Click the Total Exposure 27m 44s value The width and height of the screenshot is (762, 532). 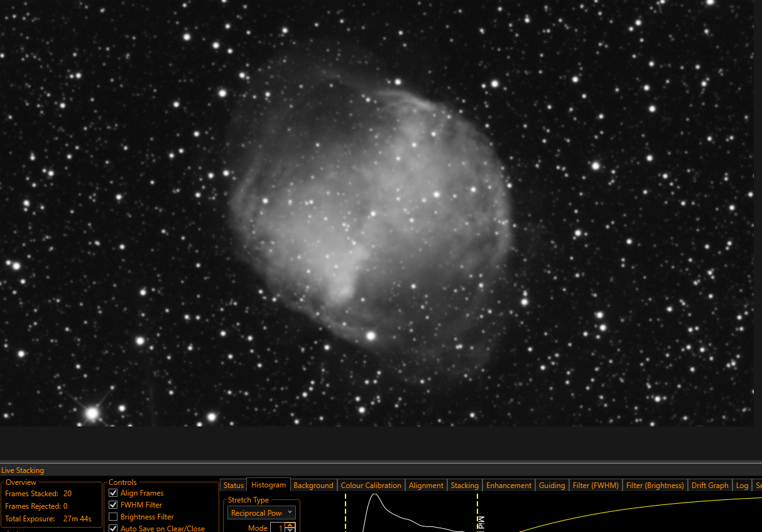(77, 519)
